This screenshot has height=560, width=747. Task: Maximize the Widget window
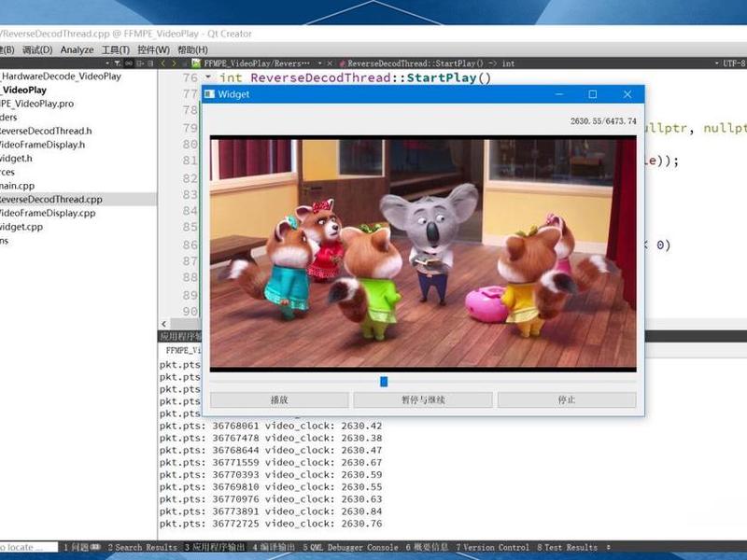pos(593,94)
